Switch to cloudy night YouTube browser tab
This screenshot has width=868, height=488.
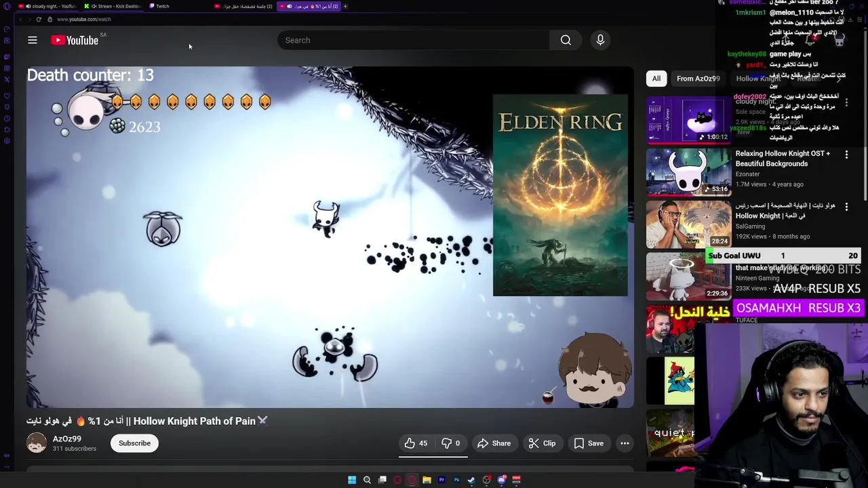click(x=47, y=6)
